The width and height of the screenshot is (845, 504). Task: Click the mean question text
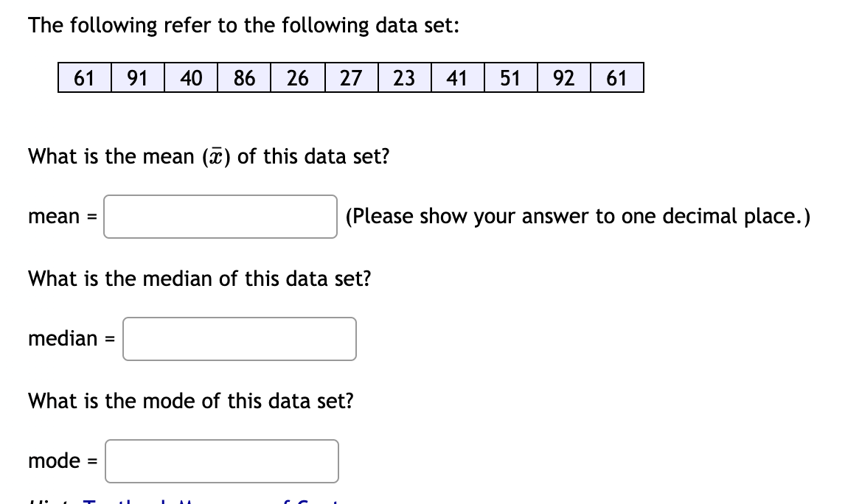click(209, 156)
